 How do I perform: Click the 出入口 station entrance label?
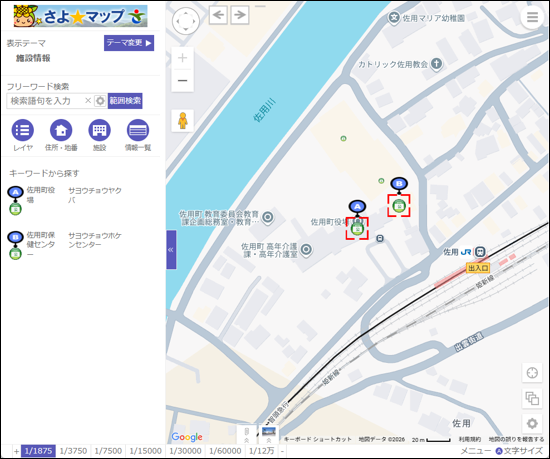point(478,268)
